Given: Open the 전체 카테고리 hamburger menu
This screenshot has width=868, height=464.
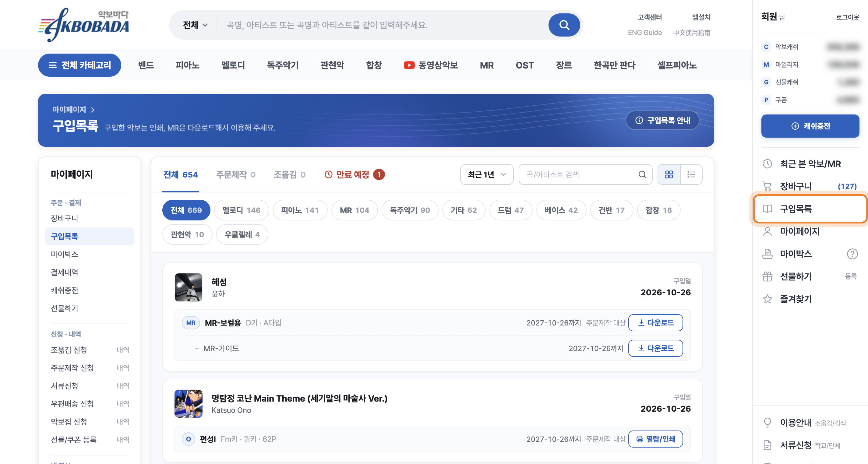Looking at the screenshot, I should click(79, 65).
